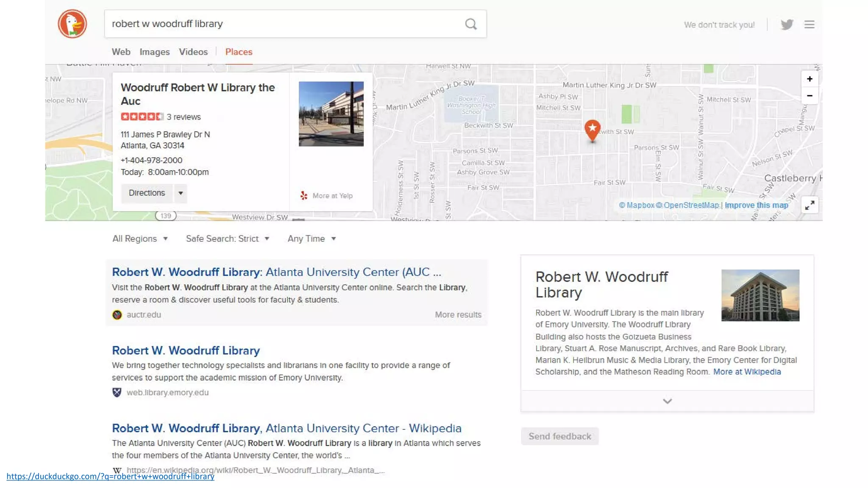
Task: Open the duckduckgo.com URL link at bottom
Action: [110, 477]
